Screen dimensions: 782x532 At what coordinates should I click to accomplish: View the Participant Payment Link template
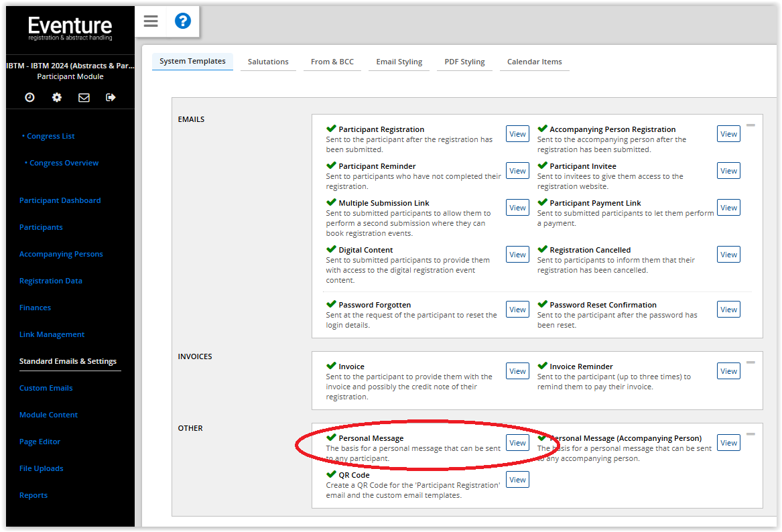pos(728,208)
